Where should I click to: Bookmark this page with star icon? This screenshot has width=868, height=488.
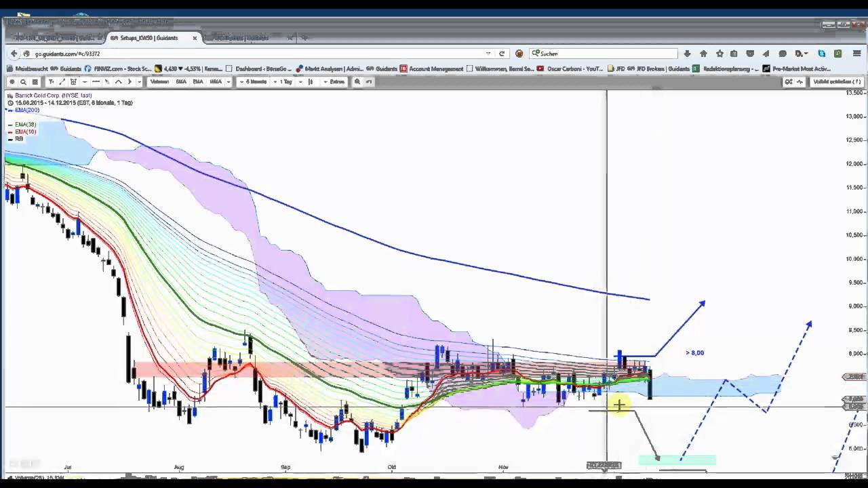tap(719, 54)
